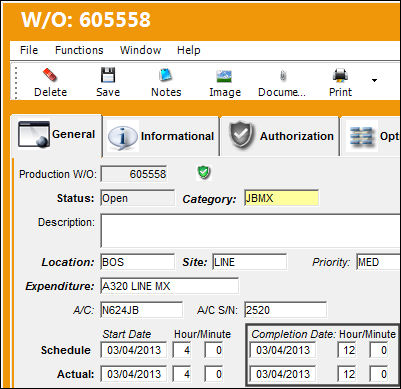
Task: Save the work order with floppy icon
Action: click(x=108, y=75)
